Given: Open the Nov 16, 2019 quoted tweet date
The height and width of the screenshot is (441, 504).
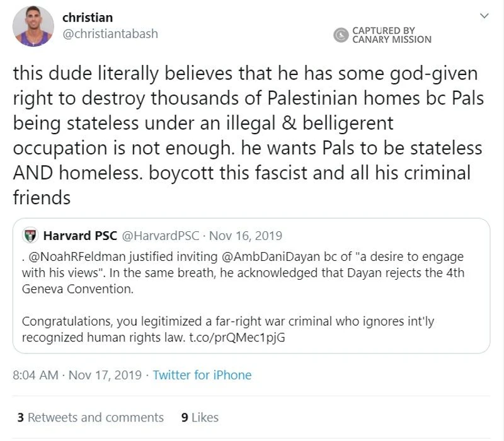Looking at the screenshot, I should pos(246,236).
